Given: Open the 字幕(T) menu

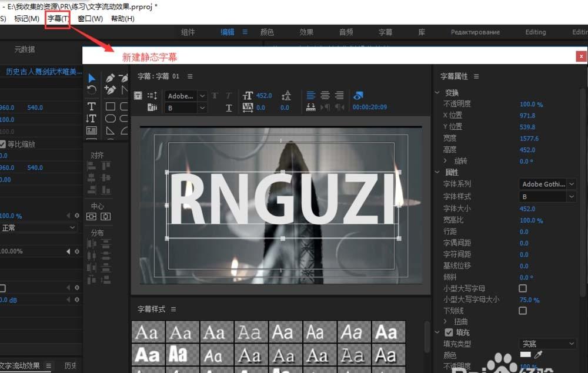Looking at the screenshot, I should pyautogui.click(x=57, y=18).
